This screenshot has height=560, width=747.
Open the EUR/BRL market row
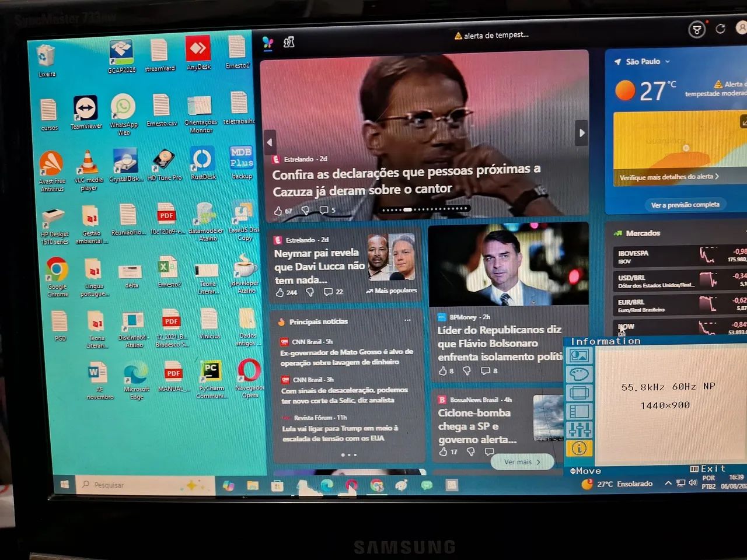click(680, 305)
